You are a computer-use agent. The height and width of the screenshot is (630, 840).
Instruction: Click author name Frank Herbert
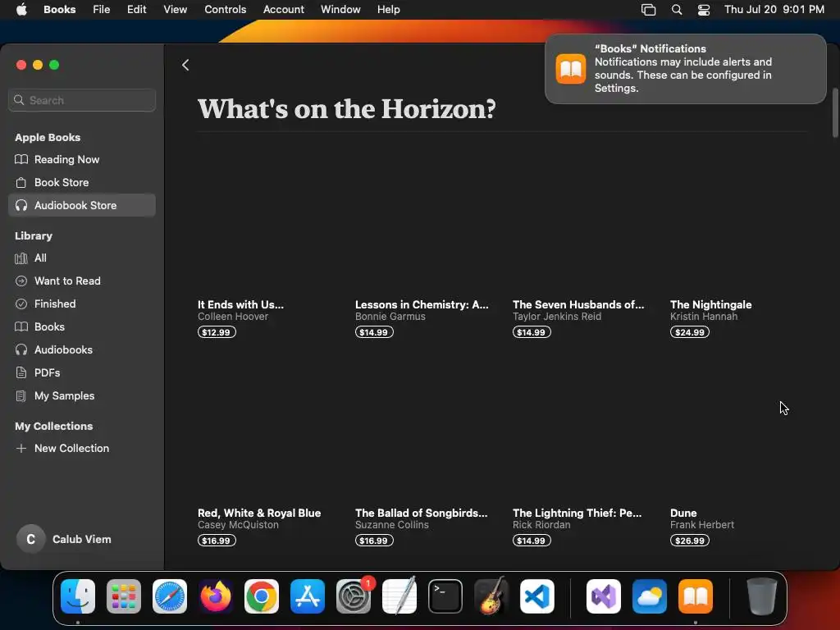tap(702, 524)
